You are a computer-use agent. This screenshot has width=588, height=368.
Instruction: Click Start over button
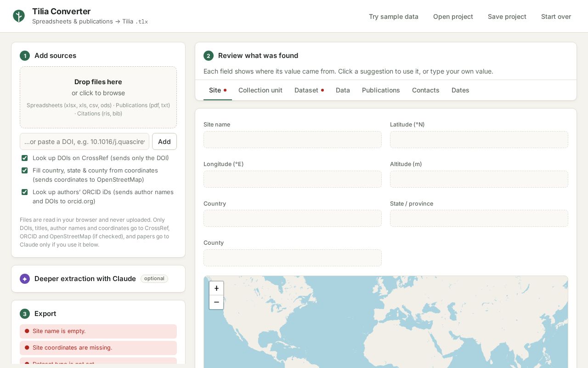(556, 17)
